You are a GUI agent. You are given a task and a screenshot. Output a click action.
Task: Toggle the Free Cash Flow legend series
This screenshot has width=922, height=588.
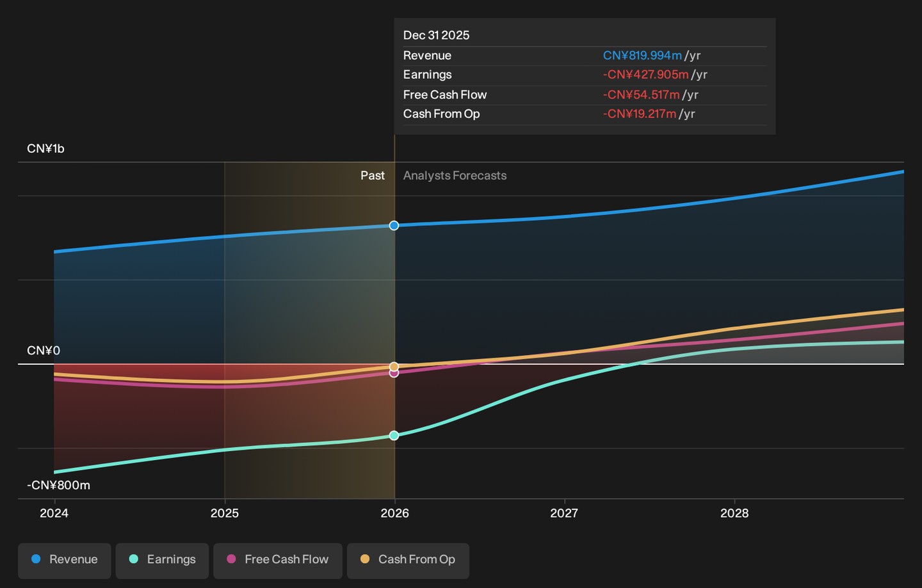(278, 560)
